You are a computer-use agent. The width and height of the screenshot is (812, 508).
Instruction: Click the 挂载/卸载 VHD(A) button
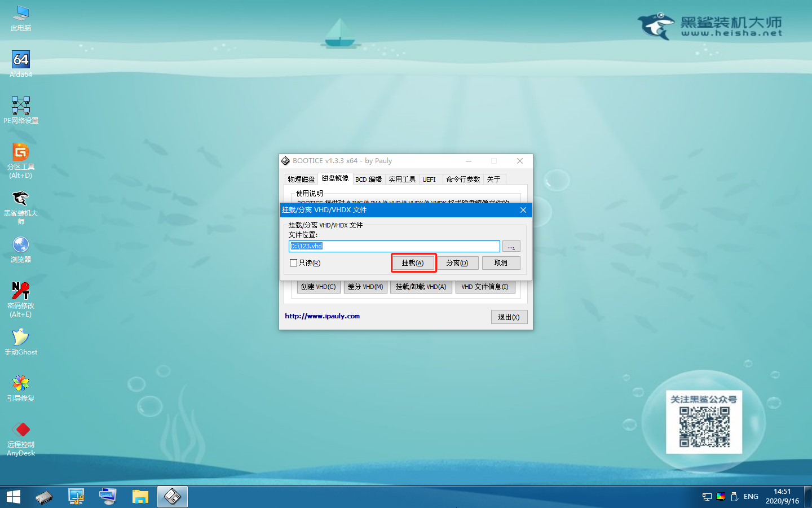click(x=421, y=287)
